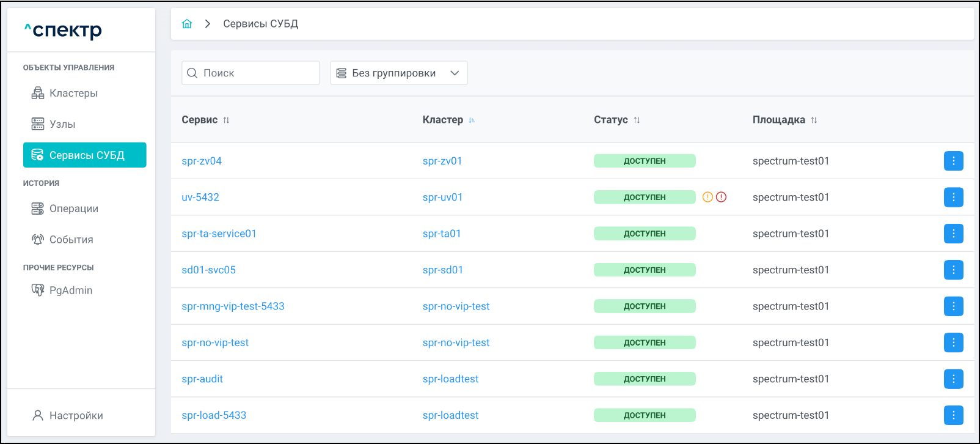Navigate to События page
Image resolution: width=980 pixels, height=444 pixels.
point(71,240)
